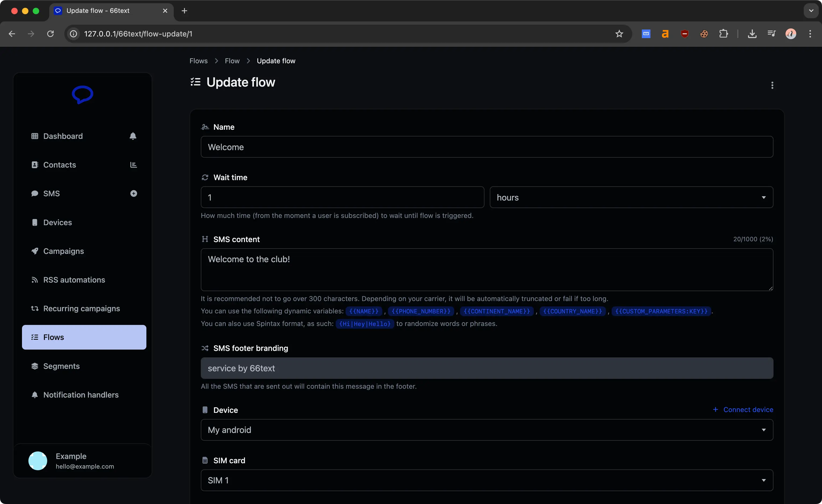Click the Connect device button
This screenshot has width=822, height=504.
[x=743, y=410]
